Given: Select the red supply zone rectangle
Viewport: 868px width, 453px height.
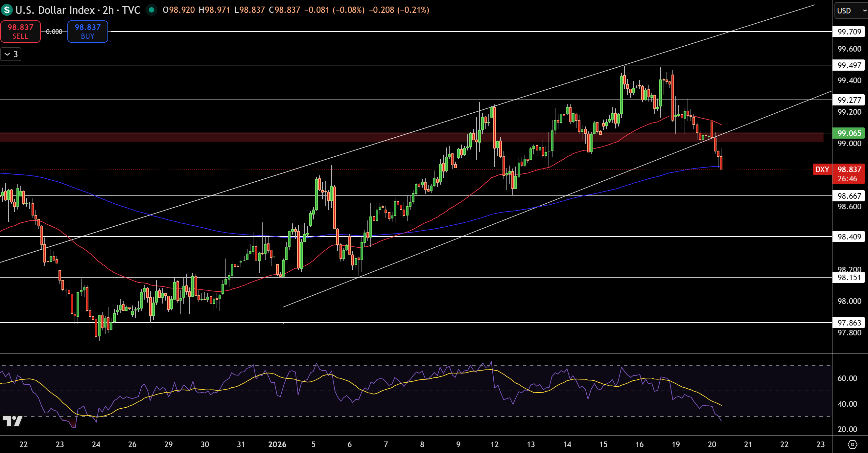Looking at the screenshot, I should [412, 137].
